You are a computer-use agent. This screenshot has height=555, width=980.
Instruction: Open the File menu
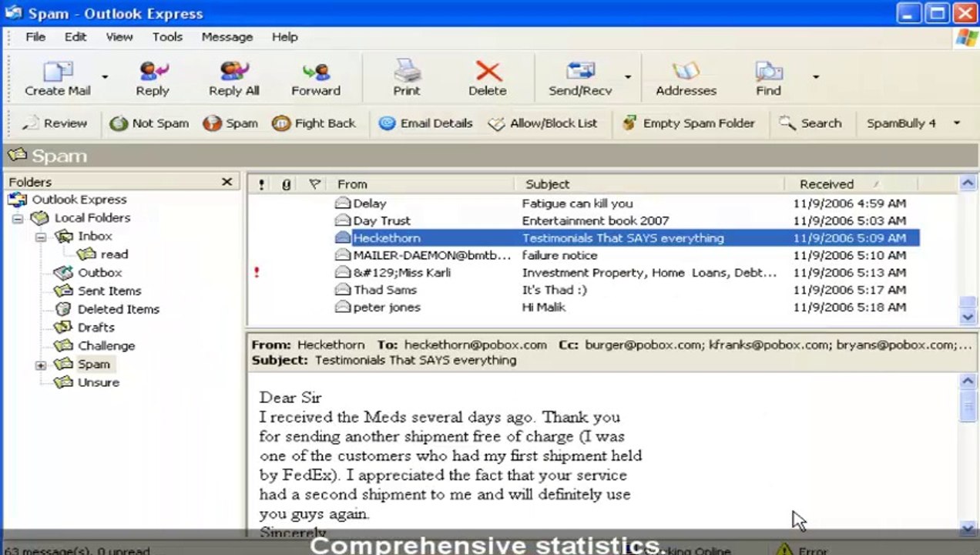pos(35,37)
